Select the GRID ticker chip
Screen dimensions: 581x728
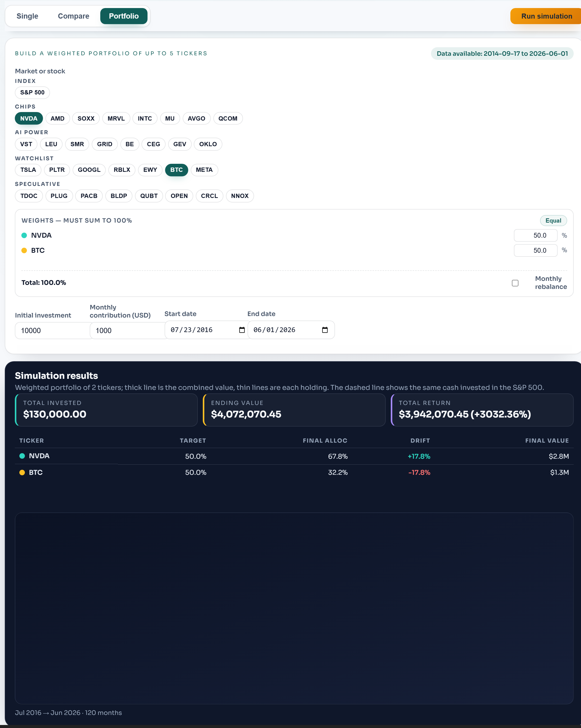[x=105, y=144]
